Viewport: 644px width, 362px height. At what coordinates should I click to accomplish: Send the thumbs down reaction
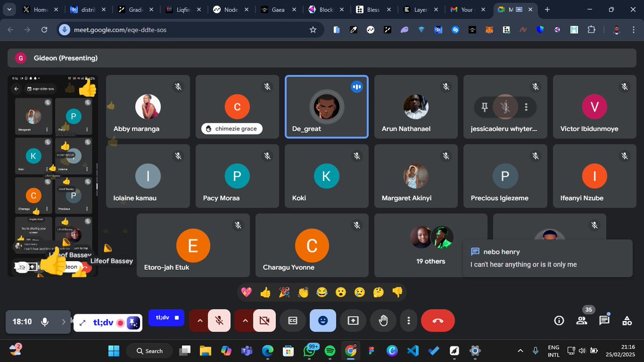[397, 292]
